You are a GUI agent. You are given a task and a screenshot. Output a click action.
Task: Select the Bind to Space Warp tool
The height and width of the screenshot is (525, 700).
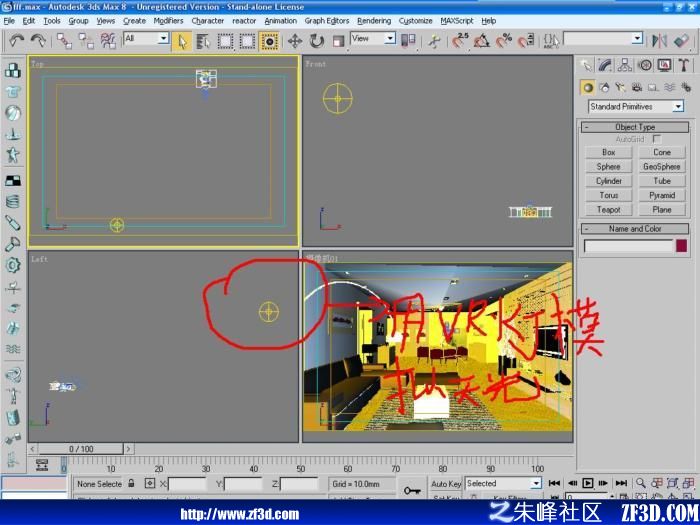tap(108, 42)
